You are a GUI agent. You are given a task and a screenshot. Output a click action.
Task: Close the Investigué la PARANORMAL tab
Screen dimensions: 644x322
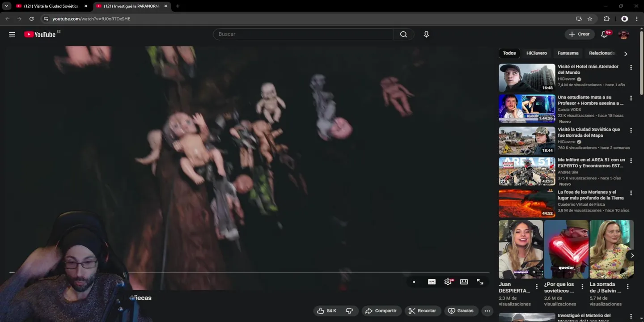(166, 6)
